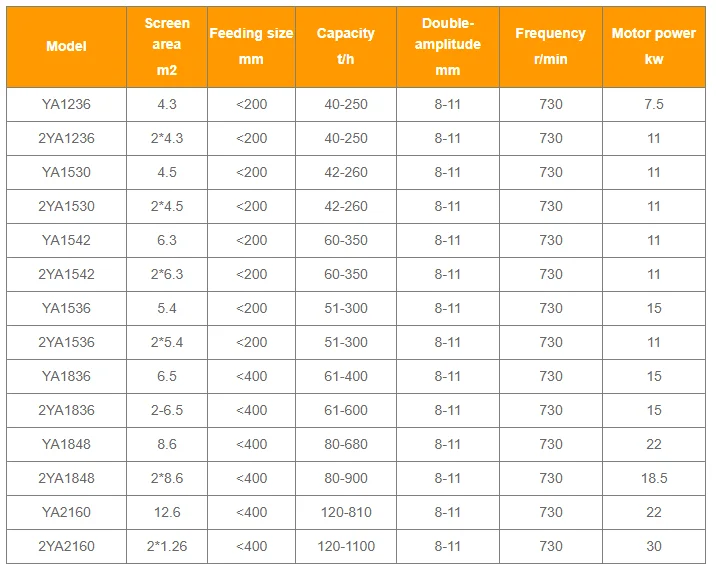Viewport: 716px width, 579px height.
Task: Click the Model column header
Action: (x=66, y=46)
